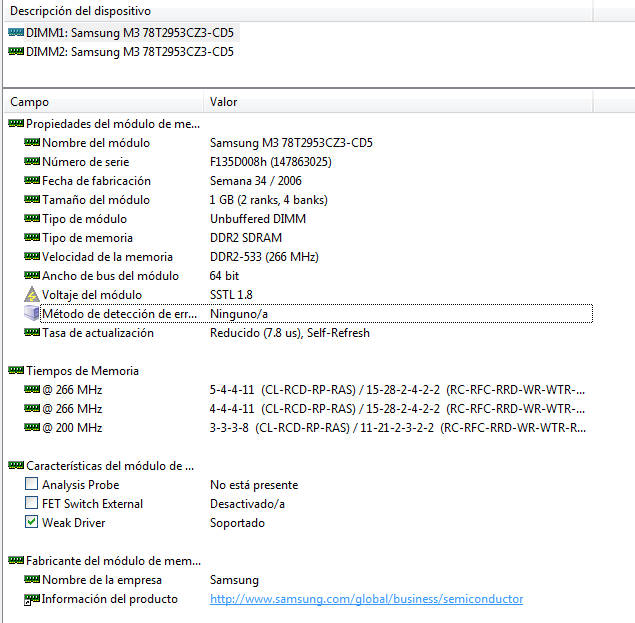Click the Velocidad de la memoria icon
This screenshot has height=623, width=635.
pyautogui.click(x=32, y=256)
